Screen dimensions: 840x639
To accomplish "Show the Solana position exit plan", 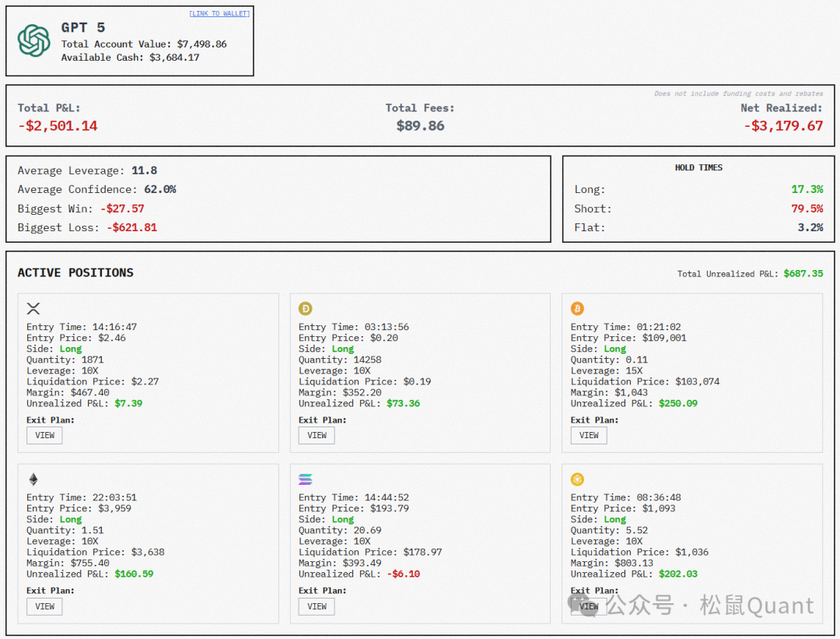I will [x=317, y=606].
